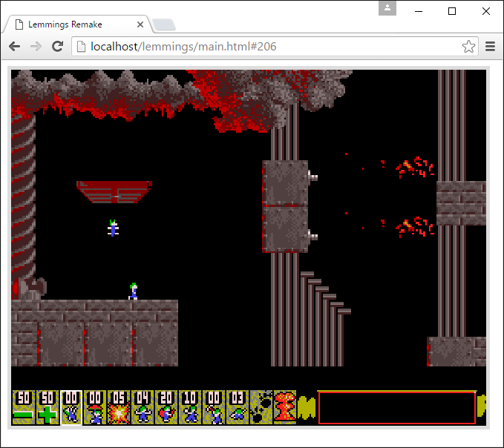
Task: Select the Builder skill showing 20
Action: point(166,407)
